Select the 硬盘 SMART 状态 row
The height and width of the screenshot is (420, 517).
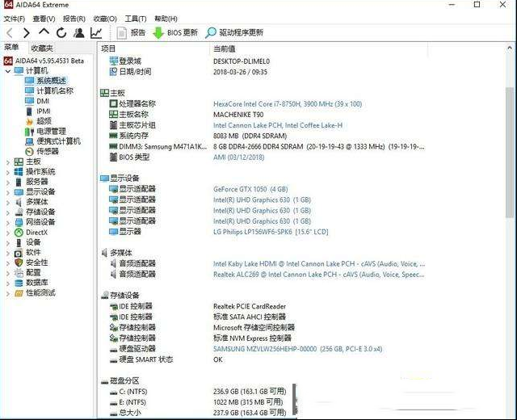pyautogui.click(x=263, y=359)
